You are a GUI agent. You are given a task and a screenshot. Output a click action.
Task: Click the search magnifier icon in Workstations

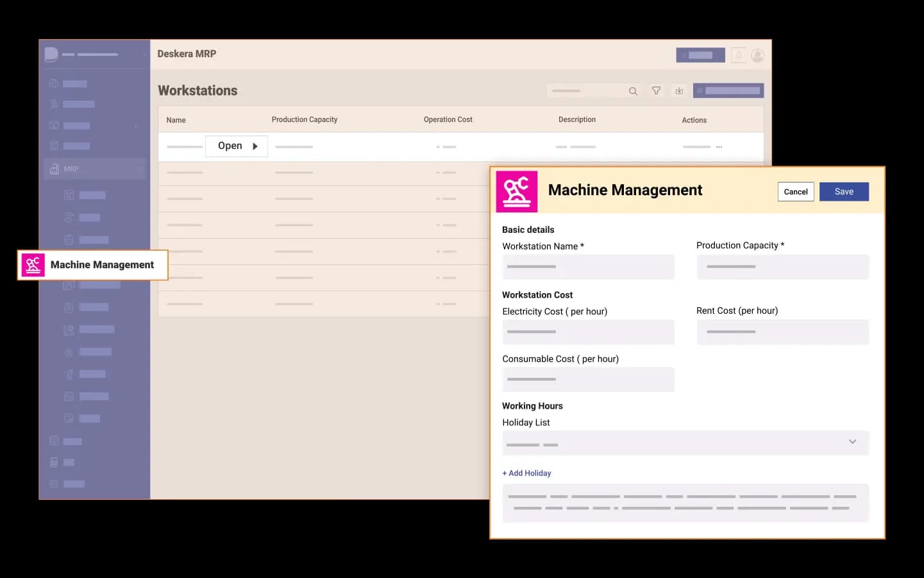(x=633, y=91)
